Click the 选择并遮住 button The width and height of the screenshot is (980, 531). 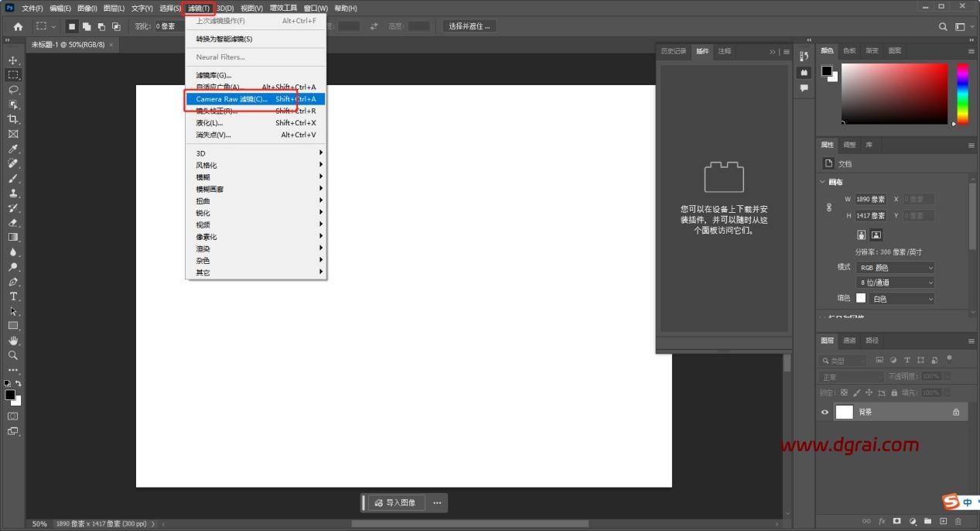tap(470, 26)
